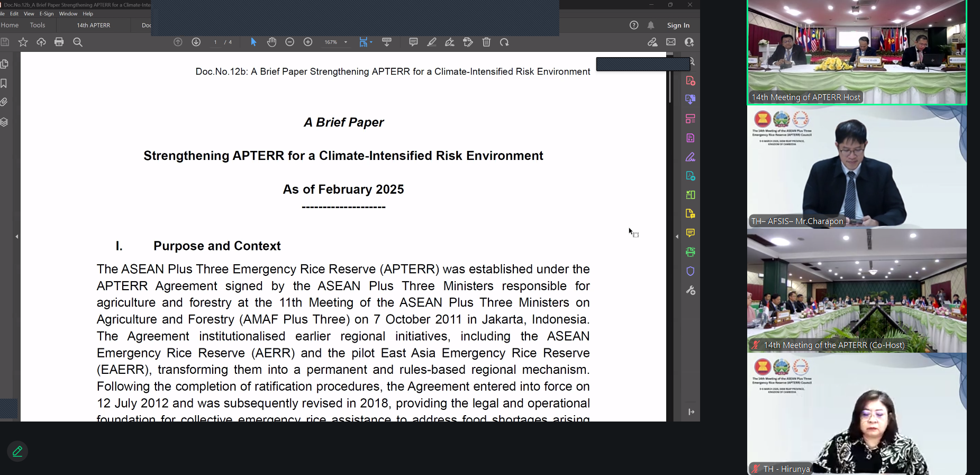Image resolution: width=980 pixels, height=475 pixels.
Task: Click the Delete trash icon
Action: click(x=486, y=42)
